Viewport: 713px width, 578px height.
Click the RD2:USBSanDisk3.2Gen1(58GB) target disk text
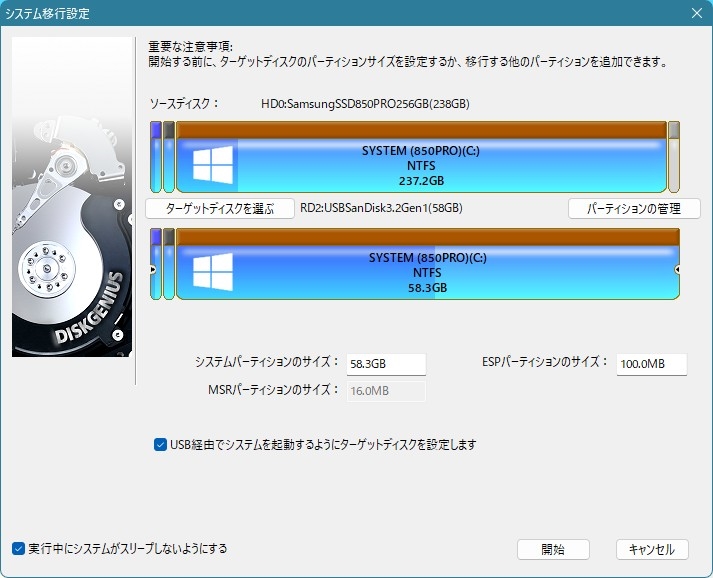tap(381, 208)
